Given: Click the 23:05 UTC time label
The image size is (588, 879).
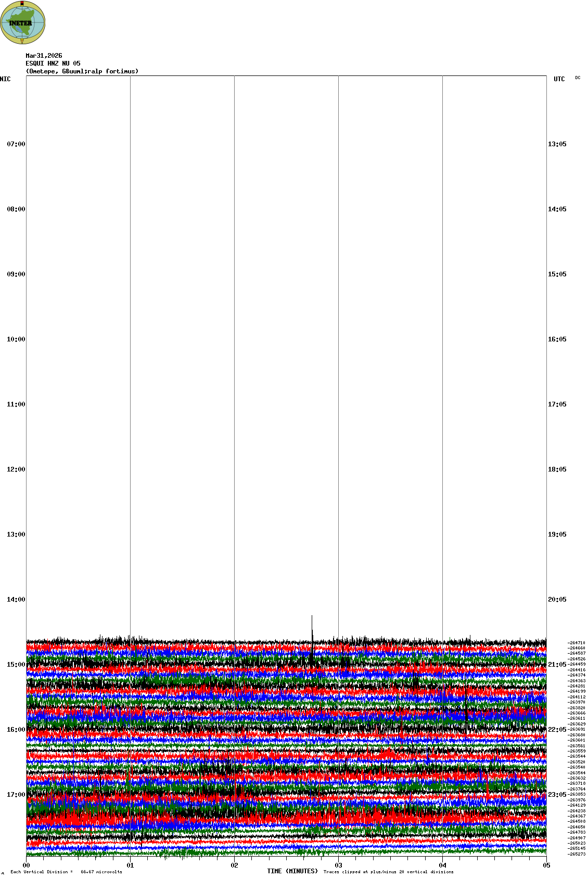Looking at the screenshot, I should pos(557,795).
